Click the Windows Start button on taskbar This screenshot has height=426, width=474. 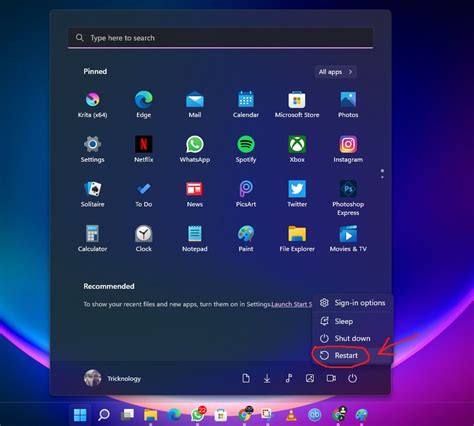[80, 415]
